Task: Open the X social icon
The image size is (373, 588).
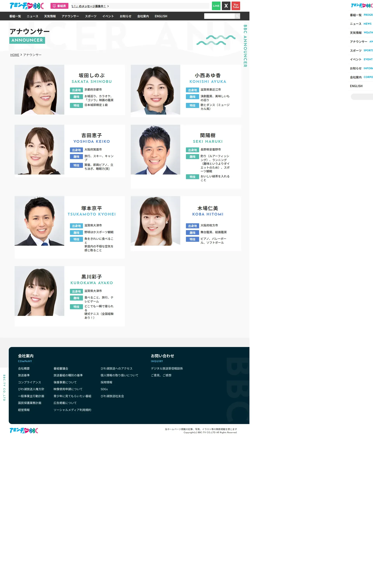Action: tap(226, 6)
